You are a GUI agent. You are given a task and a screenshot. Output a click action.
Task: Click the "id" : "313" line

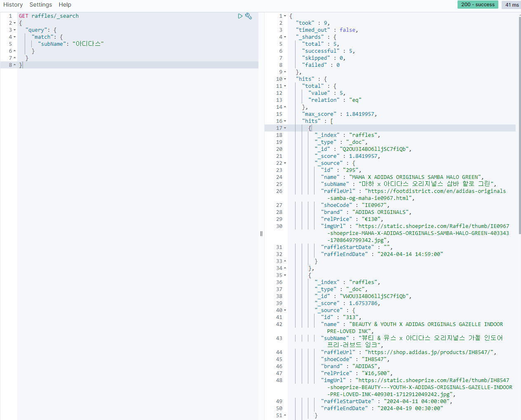click(341, 317)
